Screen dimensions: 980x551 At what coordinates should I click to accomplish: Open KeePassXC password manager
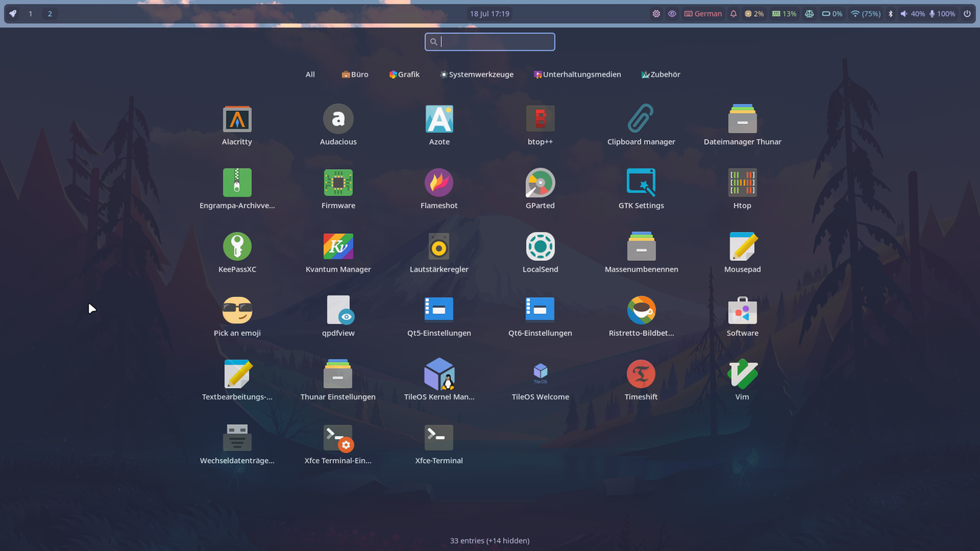237,253
